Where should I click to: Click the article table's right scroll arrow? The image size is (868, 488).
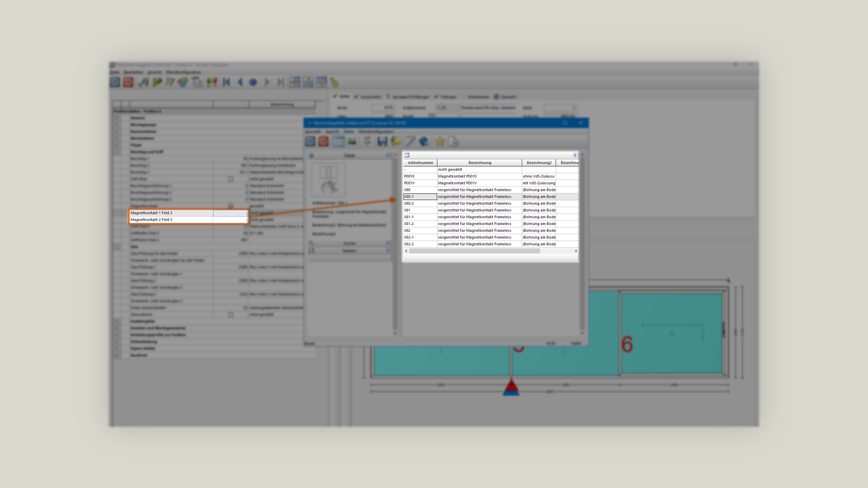576,251
